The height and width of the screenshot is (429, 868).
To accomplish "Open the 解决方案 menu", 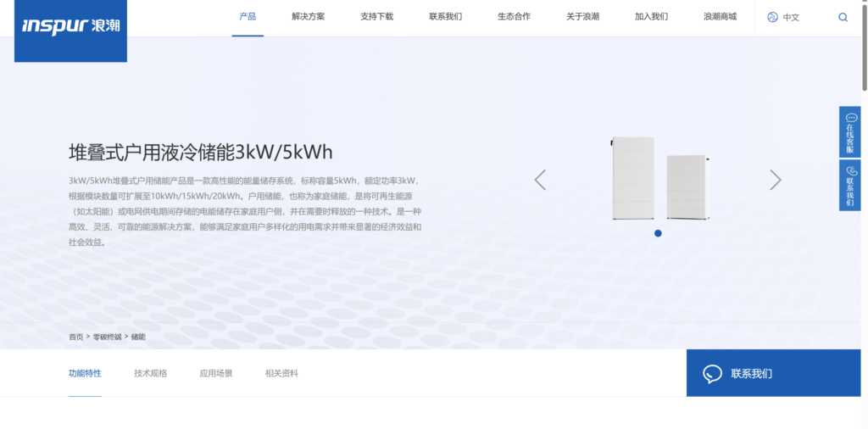I will tap(309, 17).
